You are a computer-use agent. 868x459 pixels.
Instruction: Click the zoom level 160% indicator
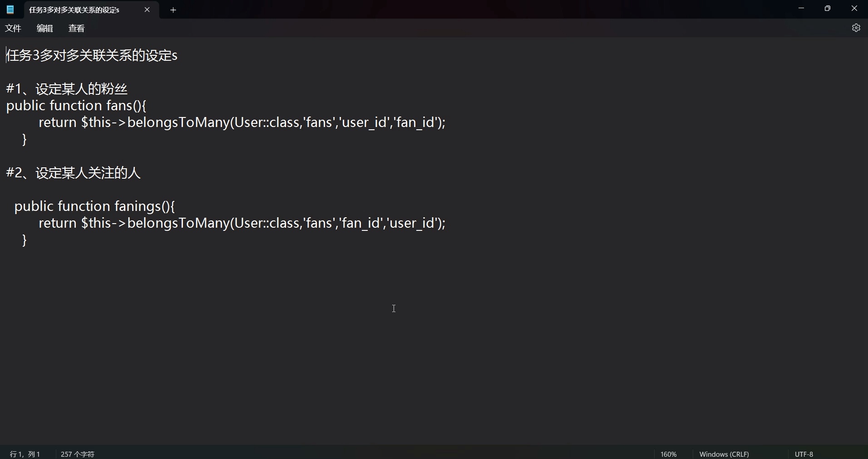pos(668,454)
